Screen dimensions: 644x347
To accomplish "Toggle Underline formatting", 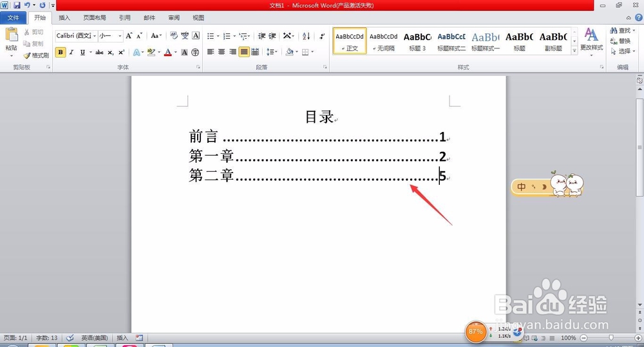I will pyautogui.click(x=82, y=52).
